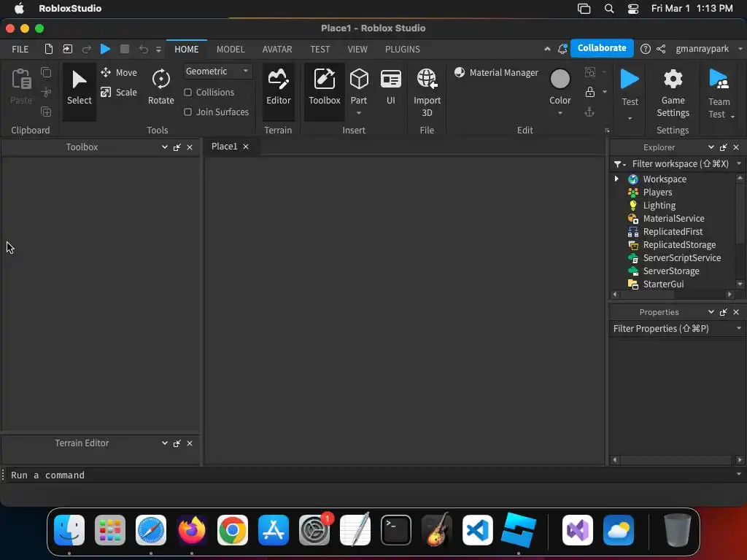Click the Cut scissors icon

coord(46,92)
